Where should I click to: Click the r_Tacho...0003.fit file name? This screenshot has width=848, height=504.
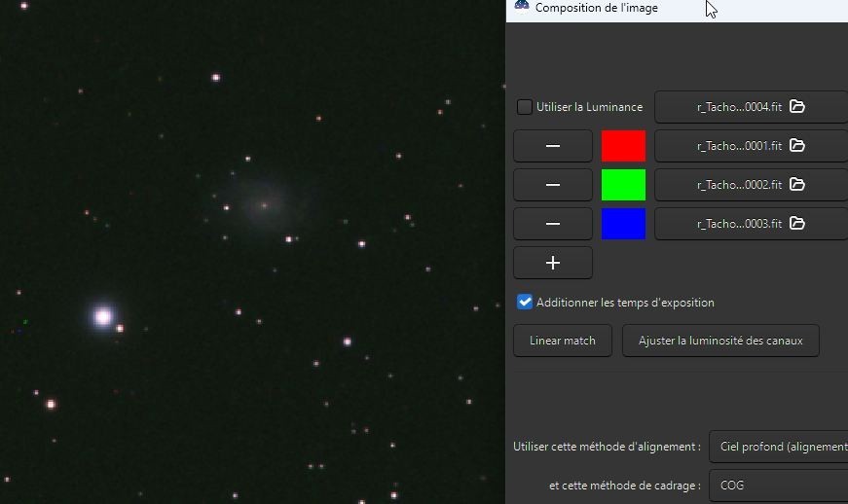tap(739, 224)
